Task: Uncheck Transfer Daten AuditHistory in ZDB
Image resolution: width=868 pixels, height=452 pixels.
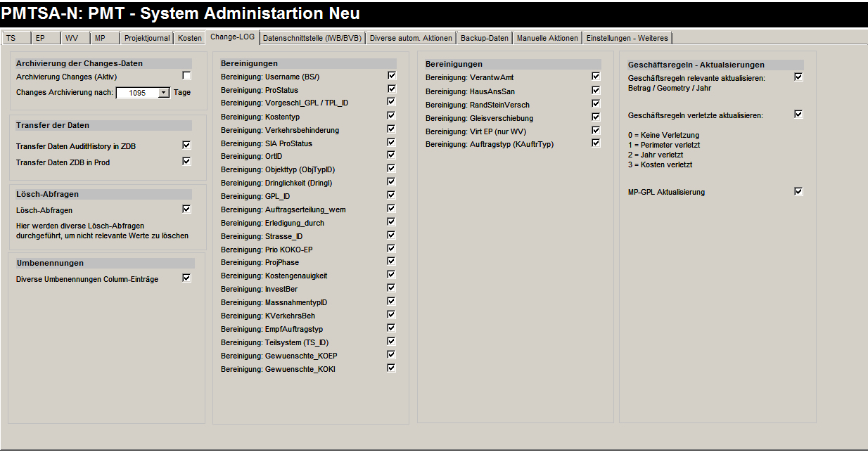Action: point(186,145)
